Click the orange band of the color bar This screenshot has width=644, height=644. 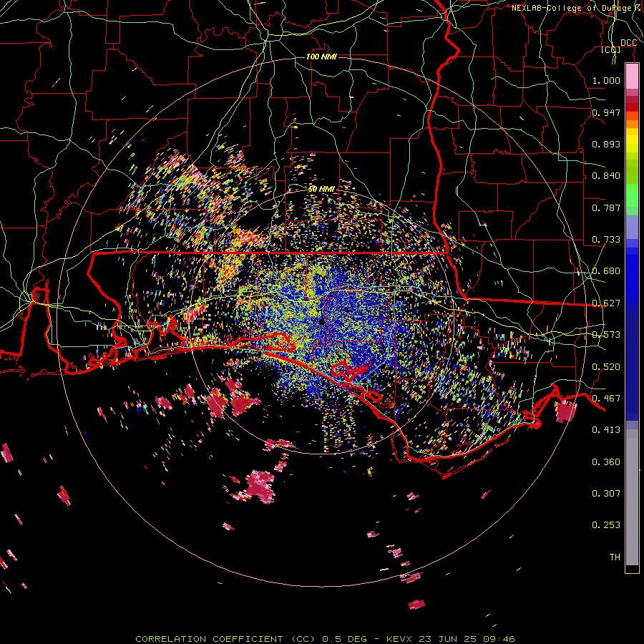632,120
